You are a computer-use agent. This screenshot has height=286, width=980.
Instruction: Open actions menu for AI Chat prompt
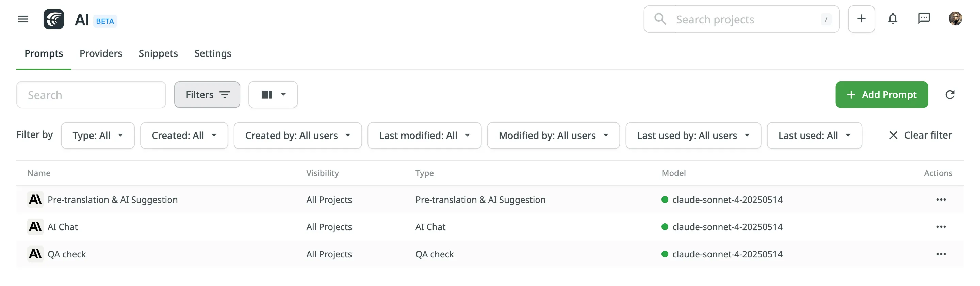pyautogui.click(x=941, y=227)
